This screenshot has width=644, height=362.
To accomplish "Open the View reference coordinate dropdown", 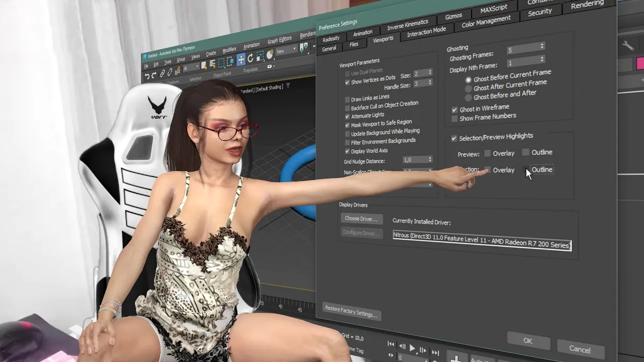I will 287,51.
